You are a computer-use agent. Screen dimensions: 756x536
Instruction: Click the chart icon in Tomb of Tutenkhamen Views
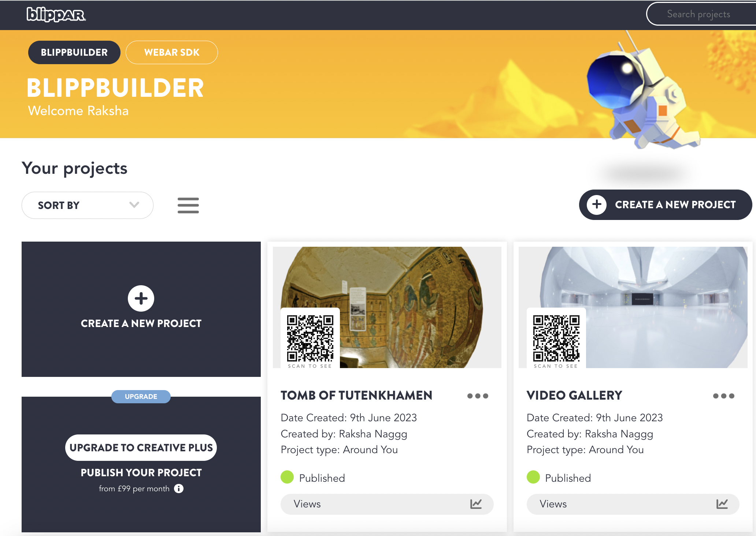pyautogui.click(x=476, y=504)
